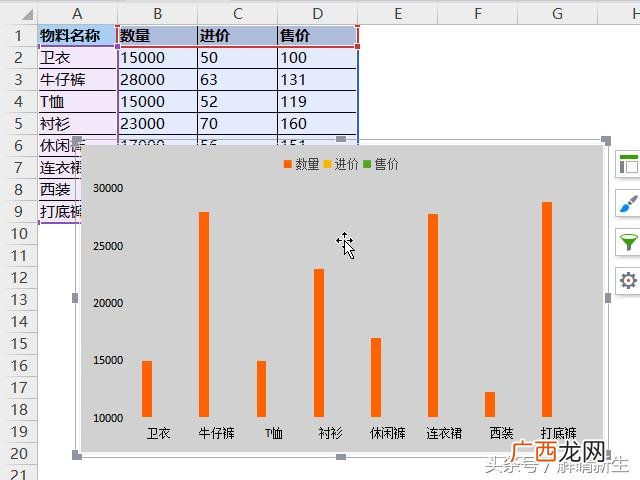The width and height of the screenshot is (640, 480).
Task: Click cell 衬衫 in column A
Action: pyautogui.click(x=77, y=124)
